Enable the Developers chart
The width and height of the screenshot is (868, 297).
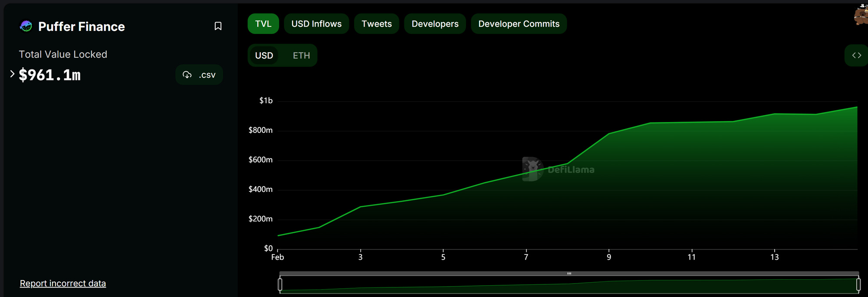(x=435, y=24)
